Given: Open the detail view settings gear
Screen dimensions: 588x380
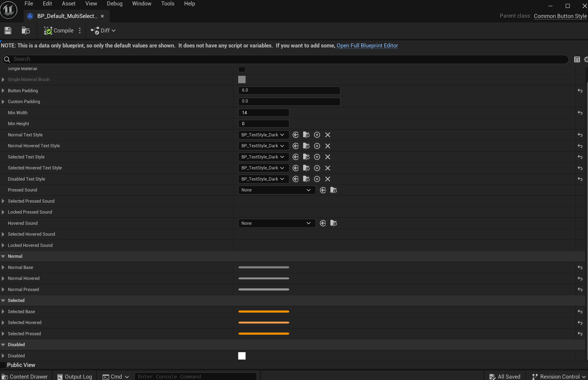Looking at the screenshot, I should pos(586,59).
